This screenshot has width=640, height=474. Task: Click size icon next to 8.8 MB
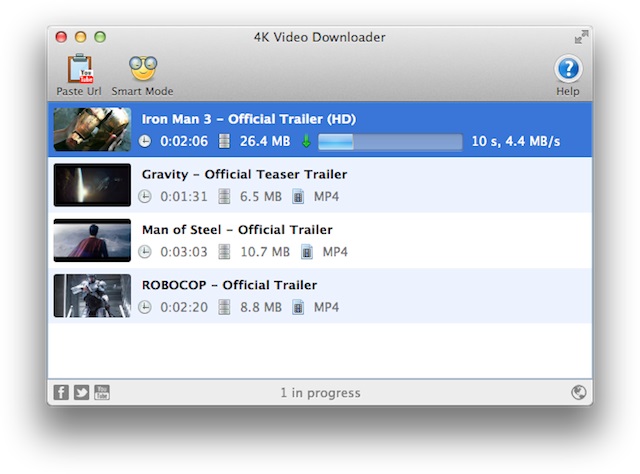224,307
